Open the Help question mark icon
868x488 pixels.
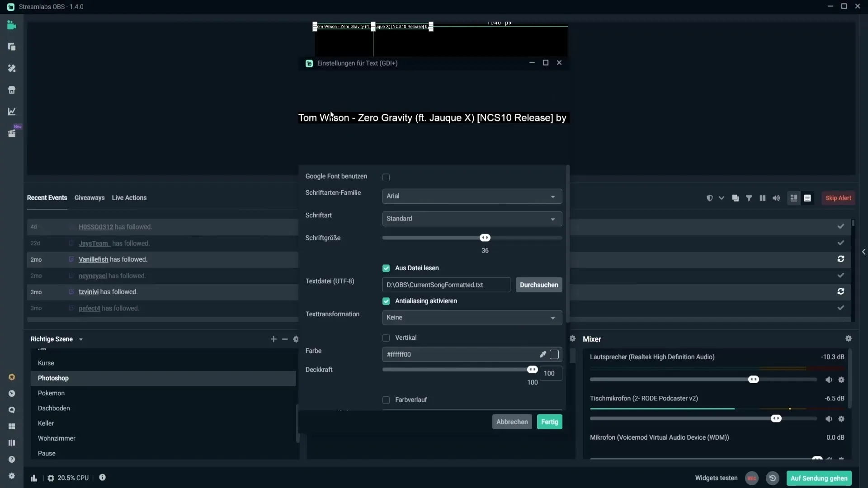coord(12,460)
